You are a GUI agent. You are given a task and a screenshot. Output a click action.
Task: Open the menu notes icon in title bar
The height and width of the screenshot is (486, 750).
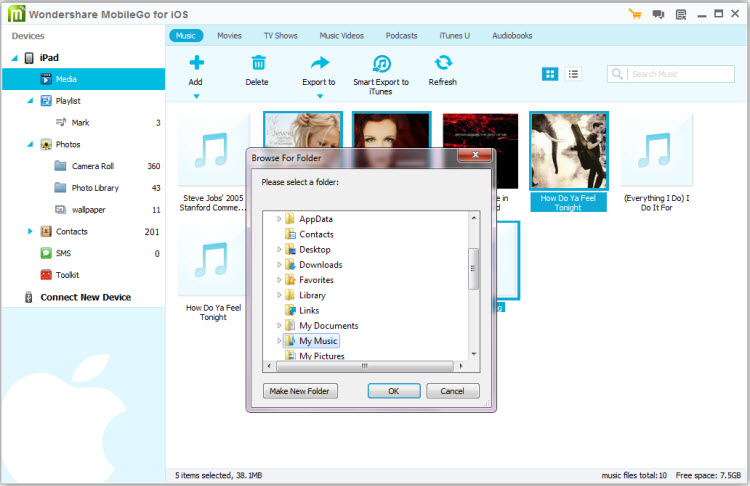point(681,14)
